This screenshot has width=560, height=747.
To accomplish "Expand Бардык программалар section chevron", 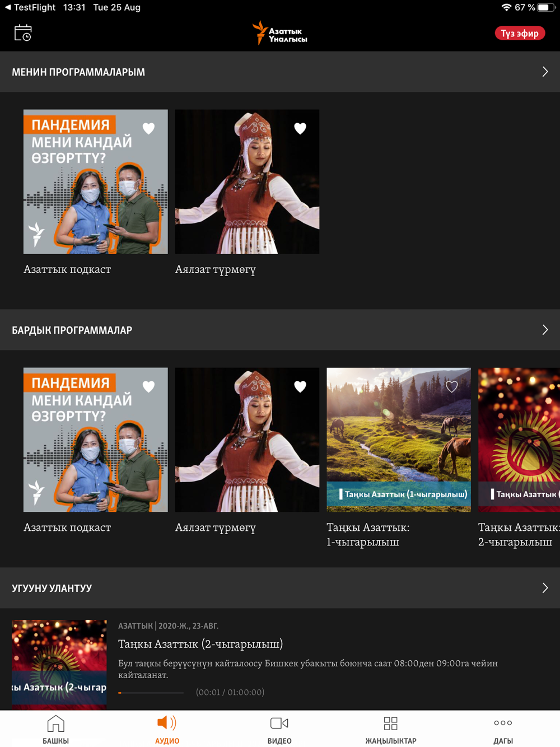I will [545, 330].
